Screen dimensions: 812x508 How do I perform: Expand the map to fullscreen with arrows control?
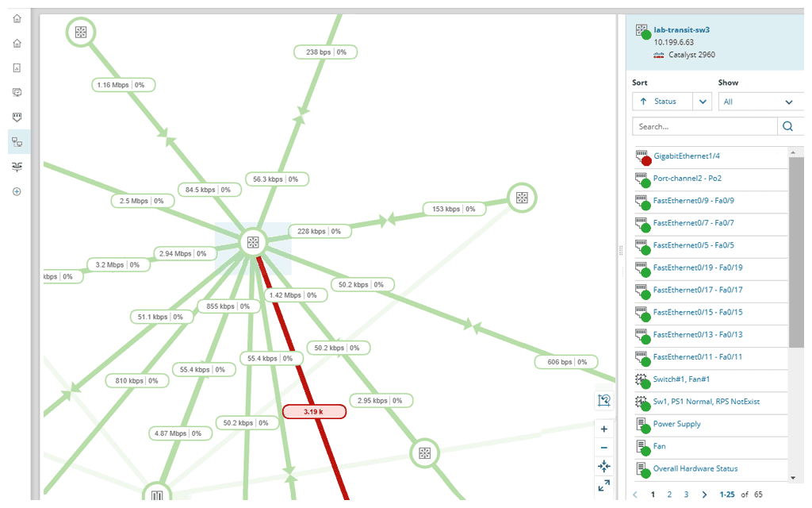click(x=603, y=485)
